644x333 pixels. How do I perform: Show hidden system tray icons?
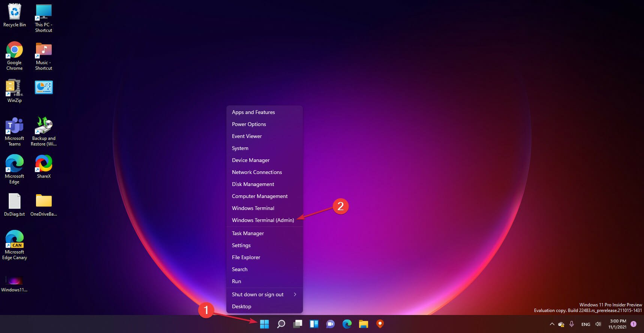pyautogui.click(x=552, y=324)
